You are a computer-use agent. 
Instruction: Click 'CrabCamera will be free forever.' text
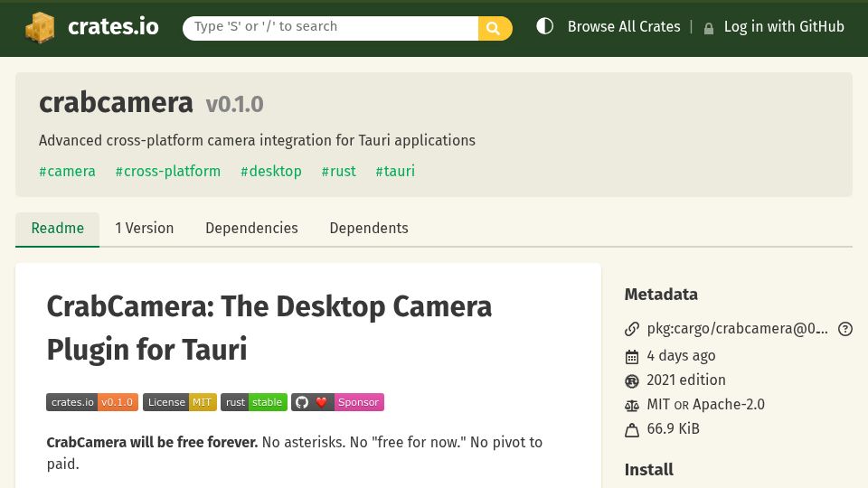coord(152,443)
